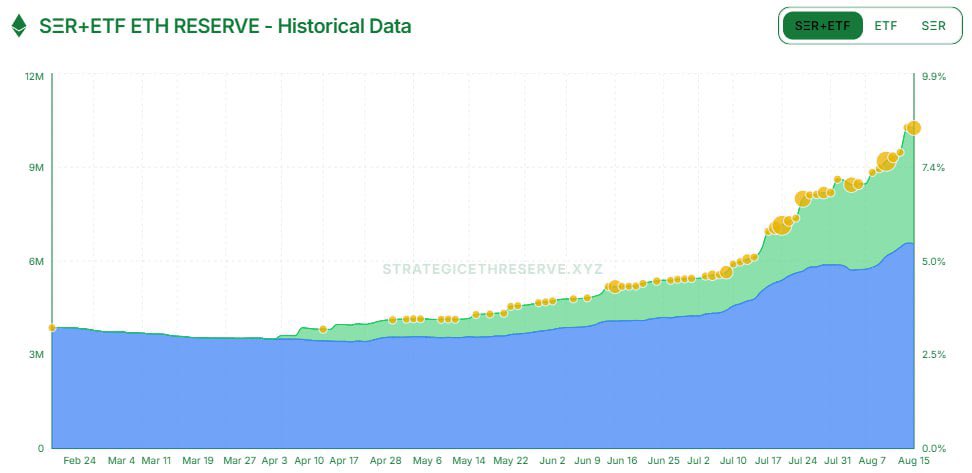Click the Mar 27 date label
The width and height of the screenshot is (972, 473).
240,461
